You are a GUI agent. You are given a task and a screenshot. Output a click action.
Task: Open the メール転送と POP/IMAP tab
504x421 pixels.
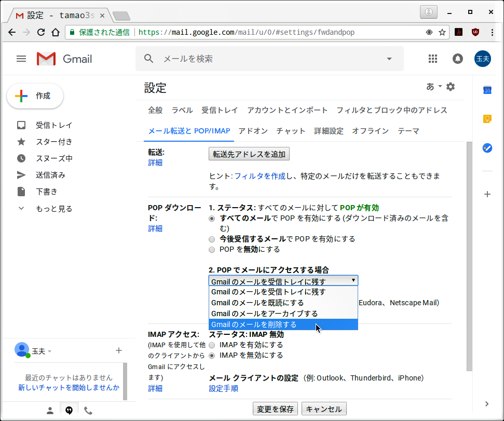pyautogui.click(x=189, y=131)
